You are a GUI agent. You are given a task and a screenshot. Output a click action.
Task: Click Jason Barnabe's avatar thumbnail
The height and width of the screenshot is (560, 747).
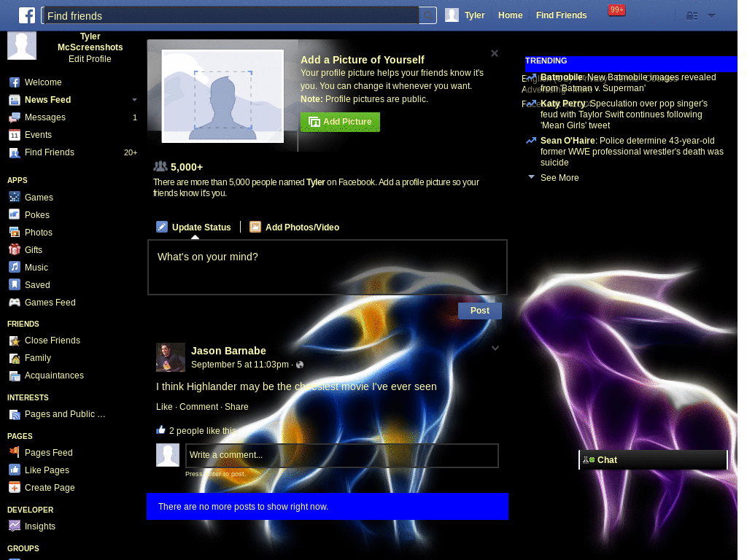tap(171, 357)
